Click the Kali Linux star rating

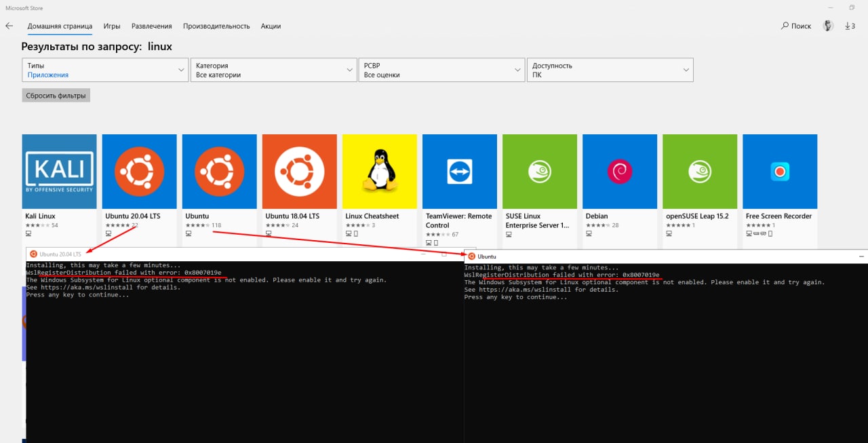(37, 225)
